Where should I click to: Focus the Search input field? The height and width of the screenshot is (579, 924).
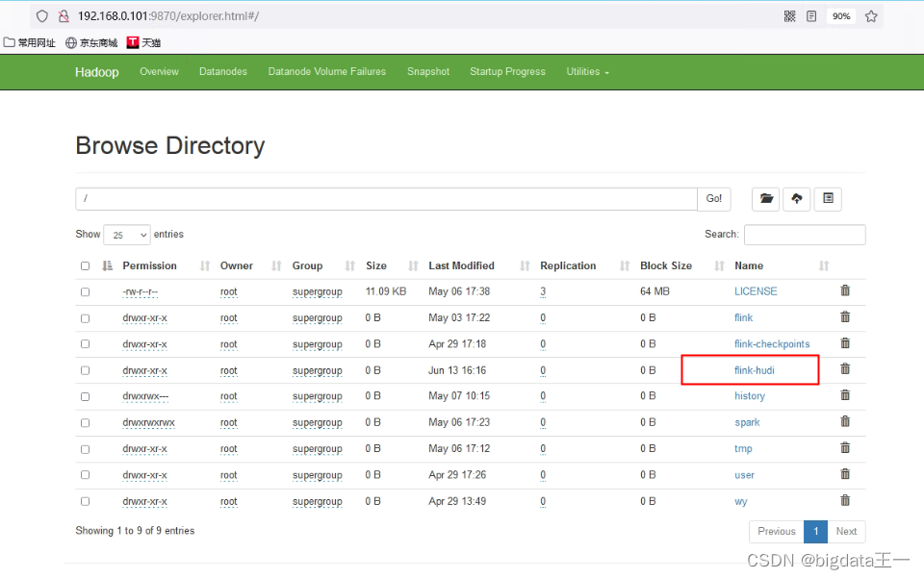pos(805,235)
